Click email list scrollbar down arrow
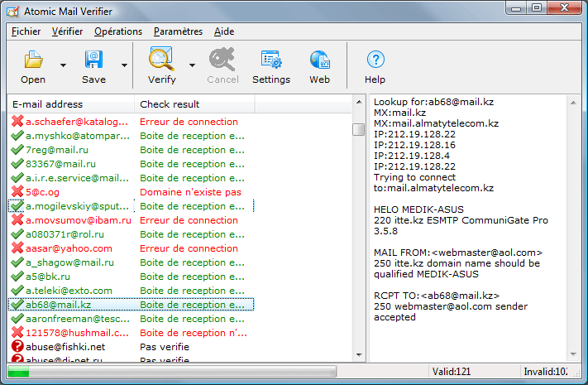588x385 pixels. [359, 354]
